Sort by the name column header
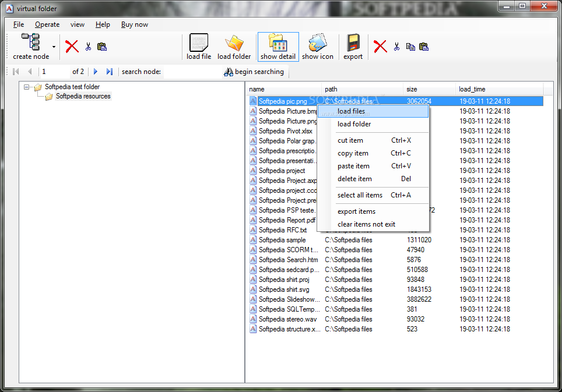Screen dimensions: 562x392 click(x=283, y=89)
